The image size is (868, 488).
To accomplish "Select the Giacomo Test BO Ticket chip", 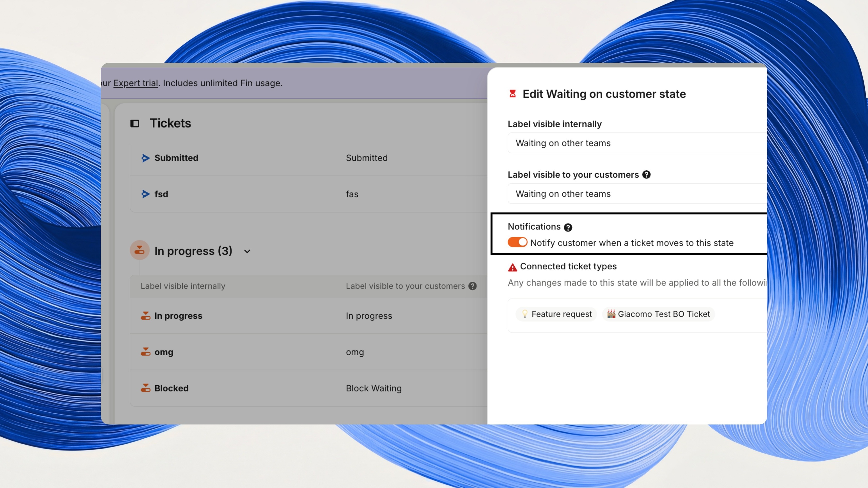I will point(658,314).
